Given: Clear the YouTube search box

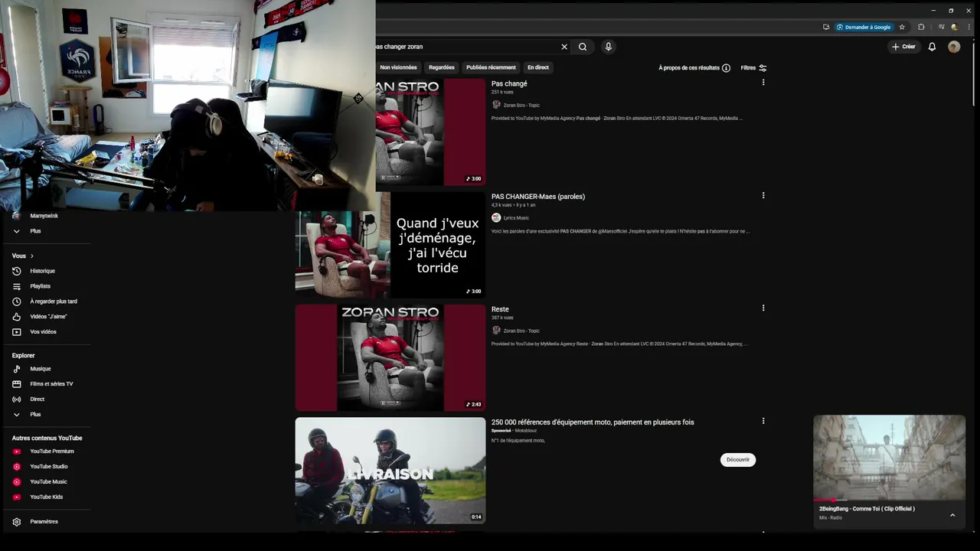Looking at the screenshot, I should (564, 47).
